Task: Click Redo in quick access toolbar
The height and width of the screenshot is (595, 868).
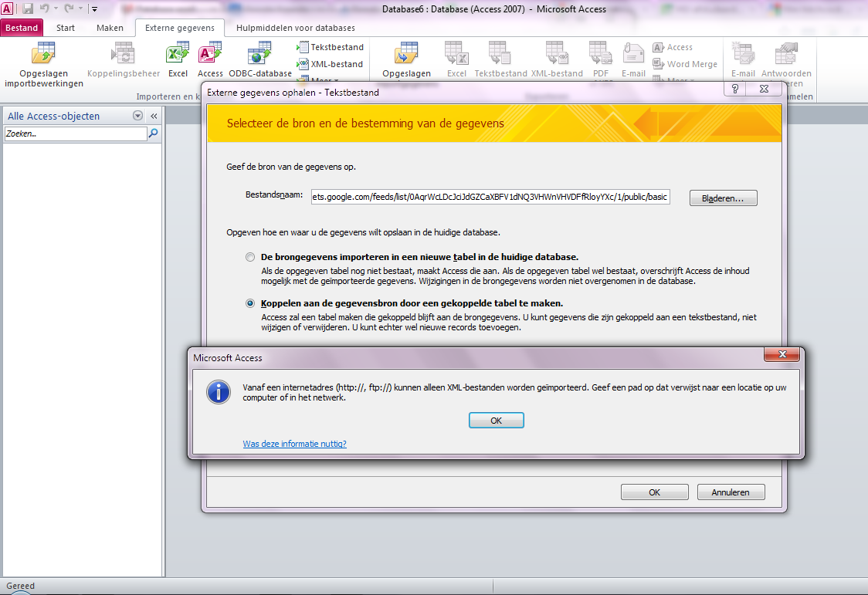Action: [x=69, y=8]
